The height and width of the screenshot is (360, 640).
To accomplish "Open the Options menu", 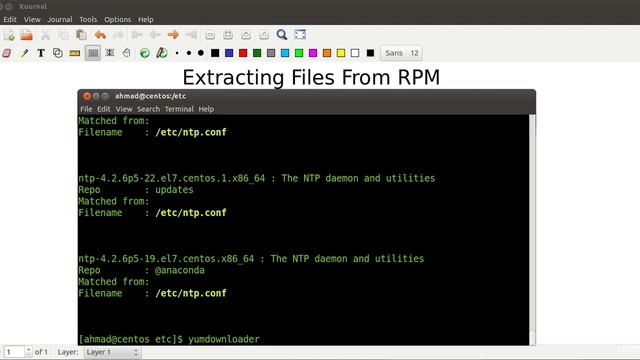I will 118,20.
